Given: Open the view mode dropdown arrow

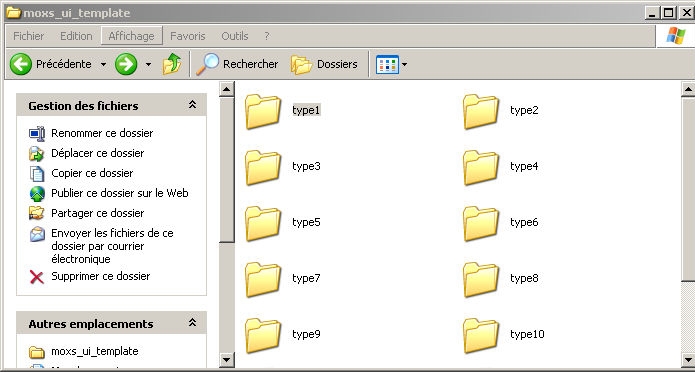Looking at the screenshot, I should click(x=404, y=65).
